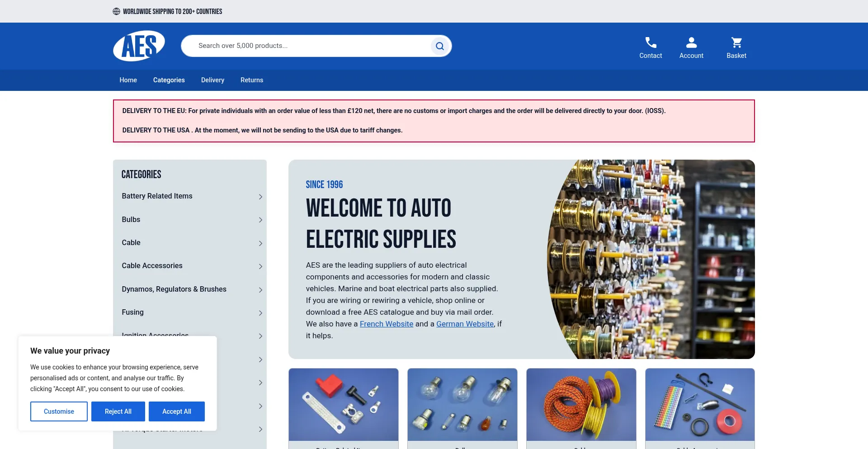Select Cable category link

click(x=131, y=242)
